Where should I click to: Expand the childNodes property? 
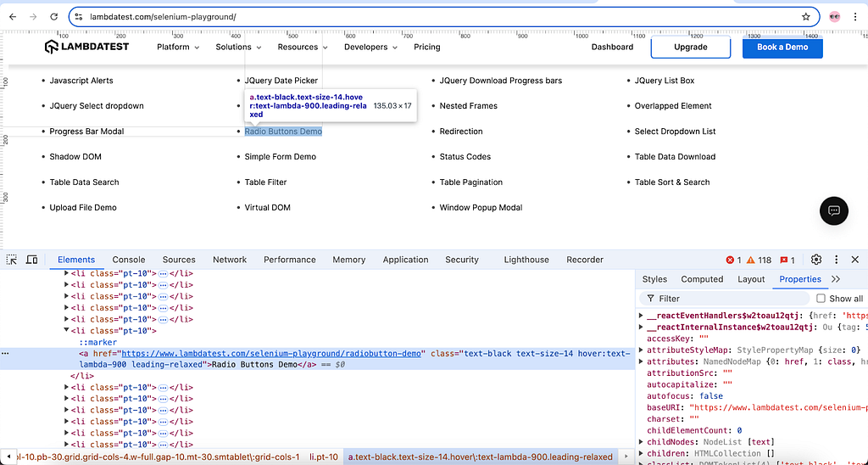coord(642,442)
